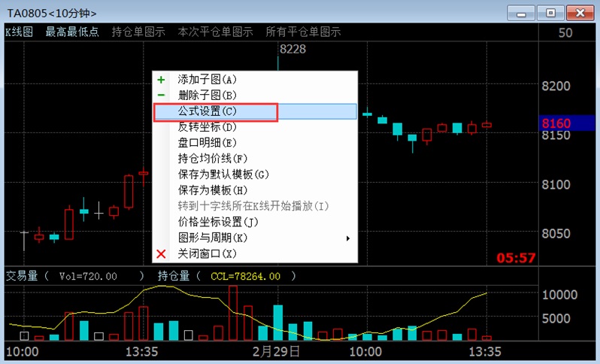The height and width of the screenshot is (364, 600).
Task: Select 保存为模板(H) menu item
Action: [255, 190]
